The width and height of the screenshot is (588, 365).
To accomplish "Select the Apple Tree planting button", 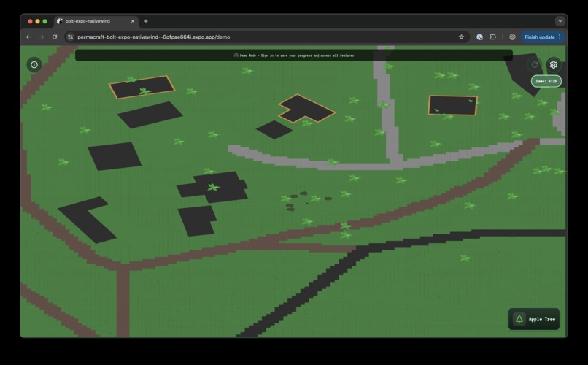I will coord(533,319).
